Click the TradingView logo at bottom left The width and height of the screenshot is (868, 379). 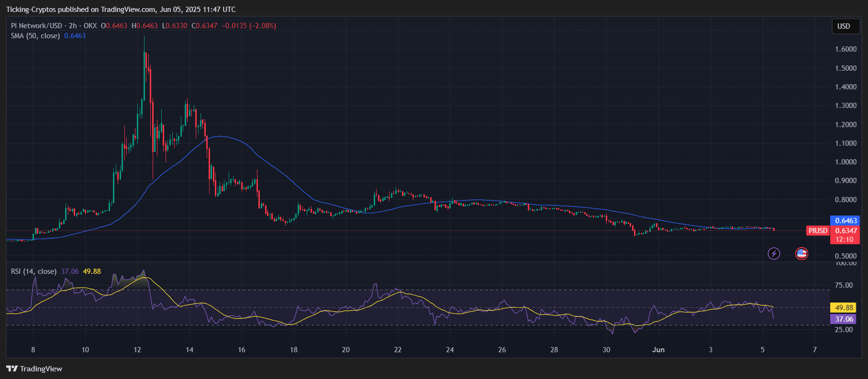click(x=34, y=368)
